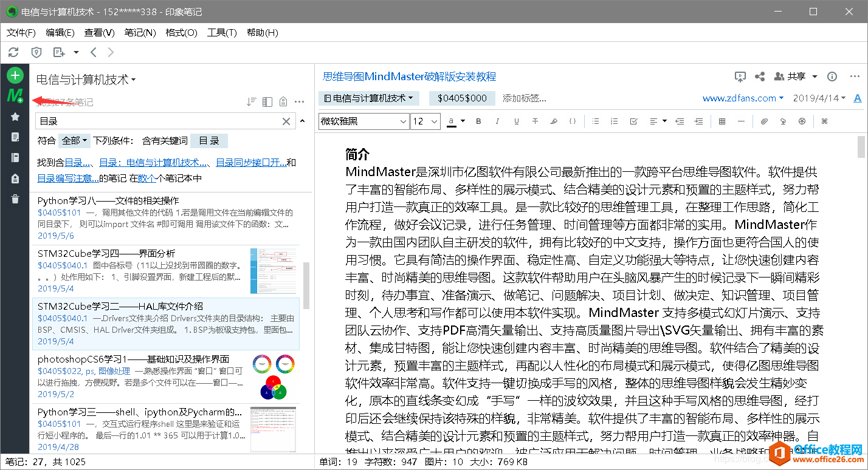
Task: Click the font color A swatch
Action: 452,121
